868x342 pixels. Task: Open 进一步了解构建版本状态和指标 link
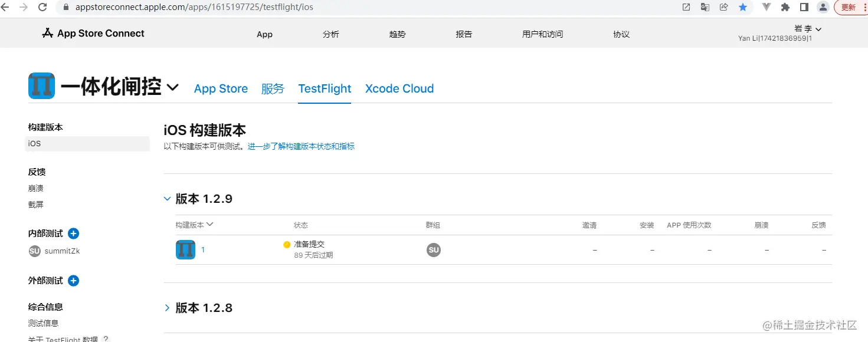click(x=302, y=146)
